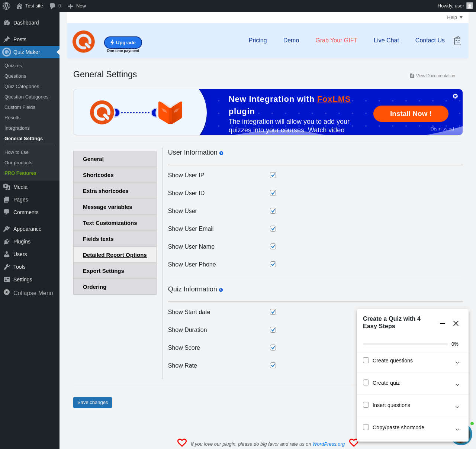Click the Comments sidebar icon

tap(7, 212)
